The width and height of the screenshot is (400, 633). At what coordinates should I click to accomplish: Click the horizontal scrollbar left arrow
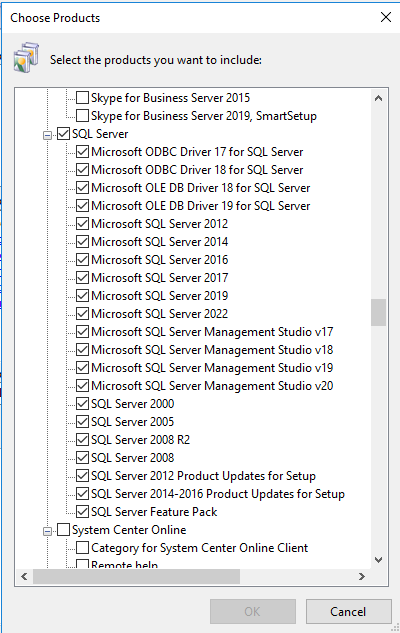24,576
